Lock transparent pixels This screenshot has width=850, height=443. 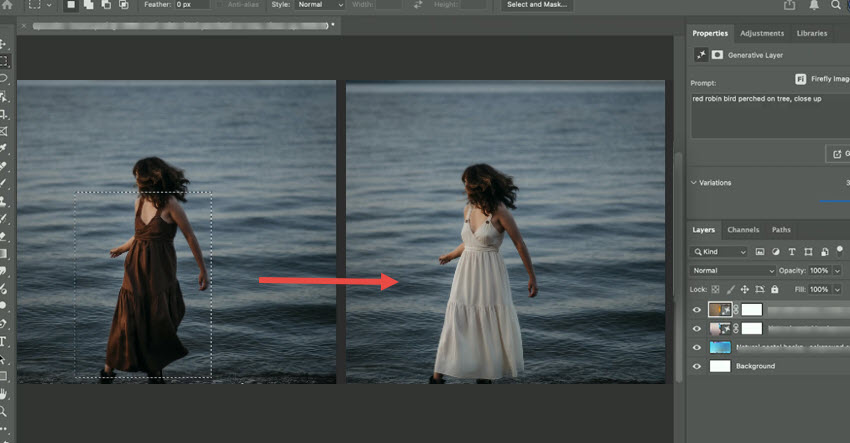pyautogui.click(x=716, y=290)
